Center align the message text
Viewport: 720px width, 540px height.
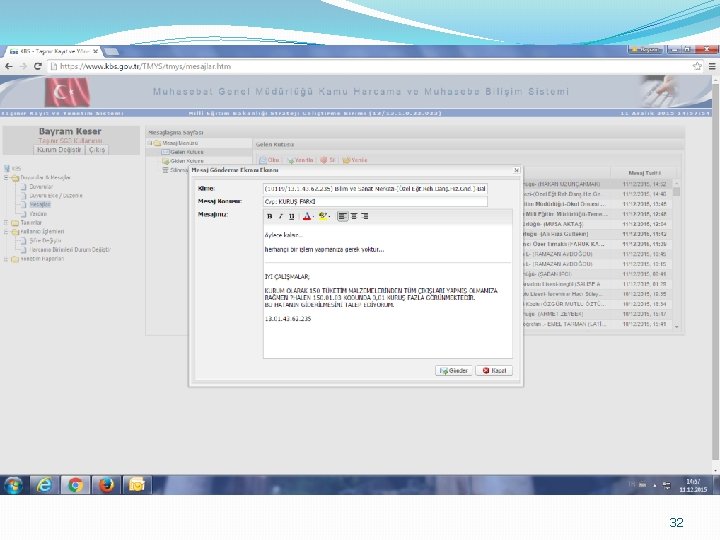(354, 216)
